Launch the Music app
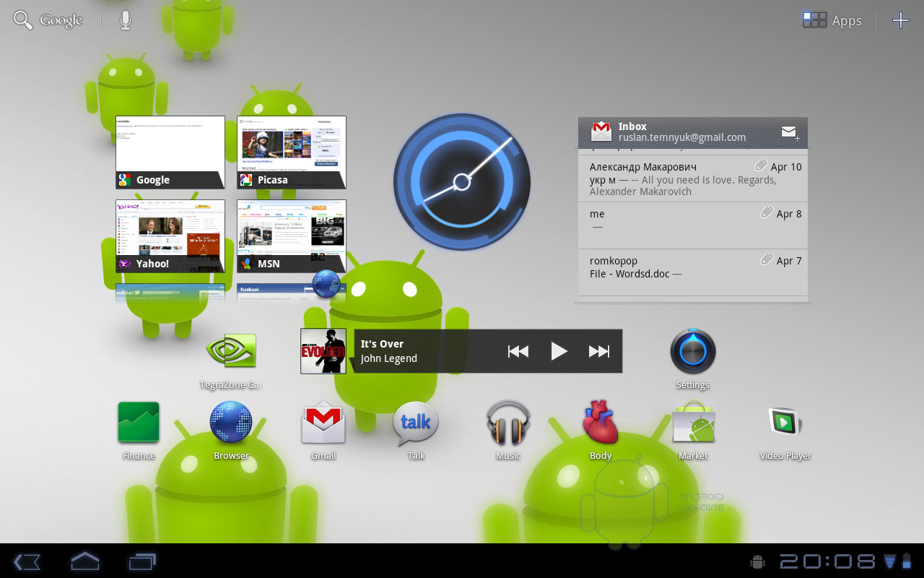Viewport: 924px width, 578px height. pos(508,431)
